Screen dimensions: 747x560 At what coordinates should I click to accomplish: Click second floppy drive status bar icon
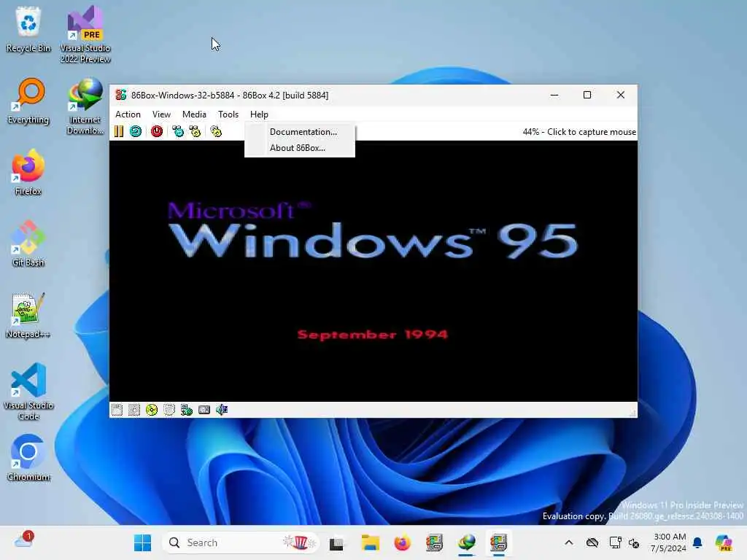click(x=134, y=410)
